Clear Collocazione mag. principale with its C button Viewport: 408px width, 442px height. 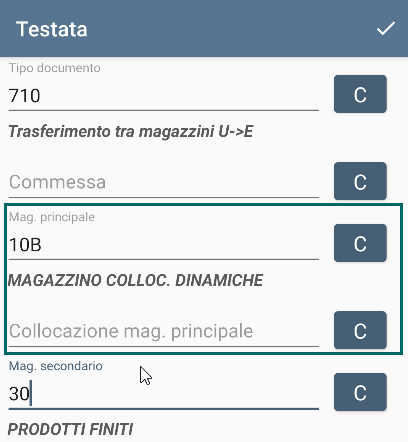(360, 330)
